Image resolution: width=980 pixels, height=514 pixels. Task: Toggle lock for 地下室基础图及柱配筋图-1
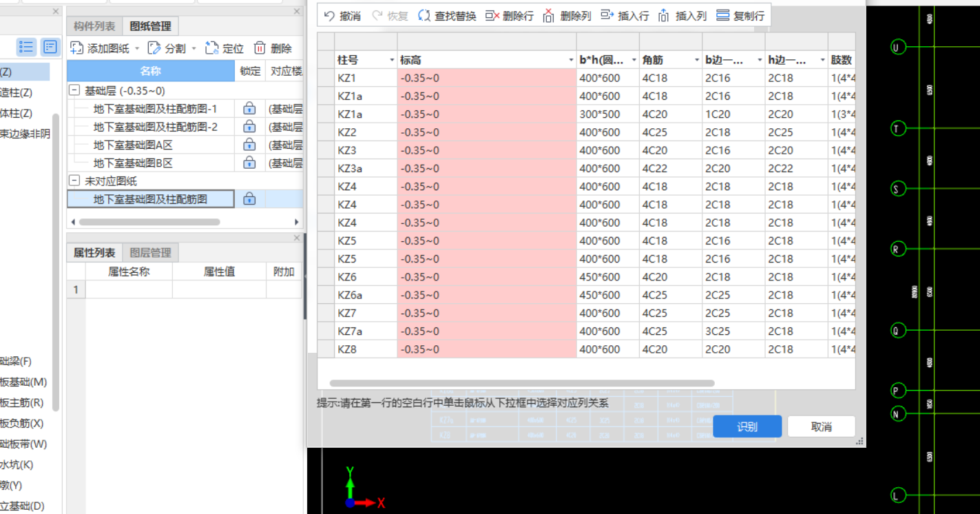coord(249,108)
